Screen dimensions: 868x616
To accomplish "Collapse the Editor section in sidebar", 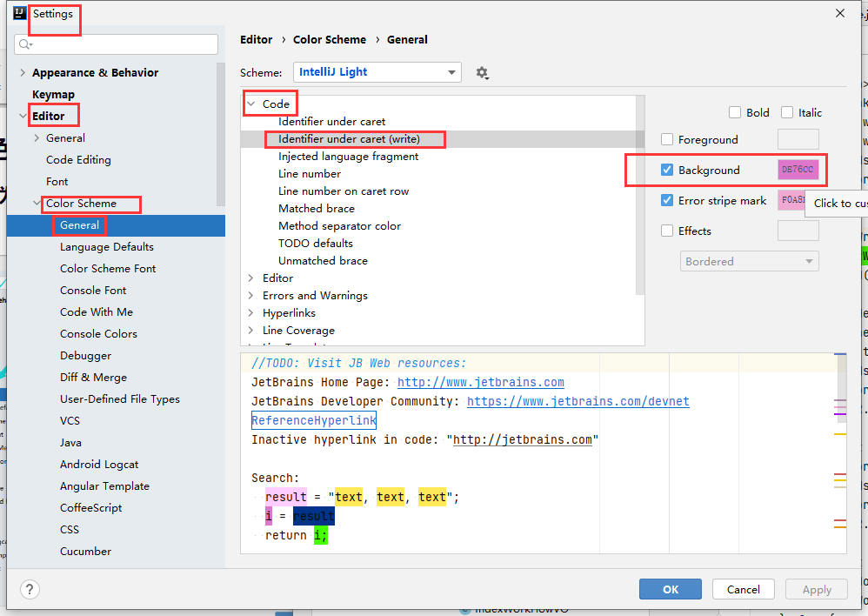I will (22, 117).
